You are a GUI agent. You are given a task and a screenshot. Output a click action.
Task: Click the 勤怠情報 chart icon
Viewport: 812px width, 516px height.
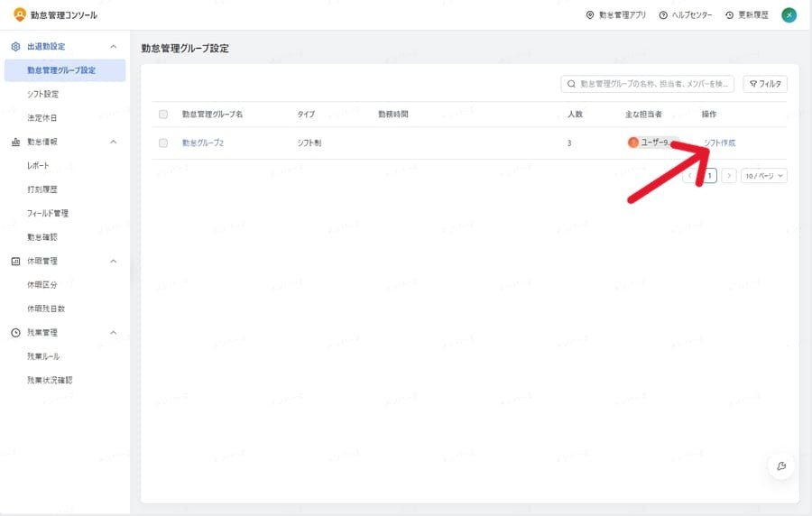coord(15,142)
